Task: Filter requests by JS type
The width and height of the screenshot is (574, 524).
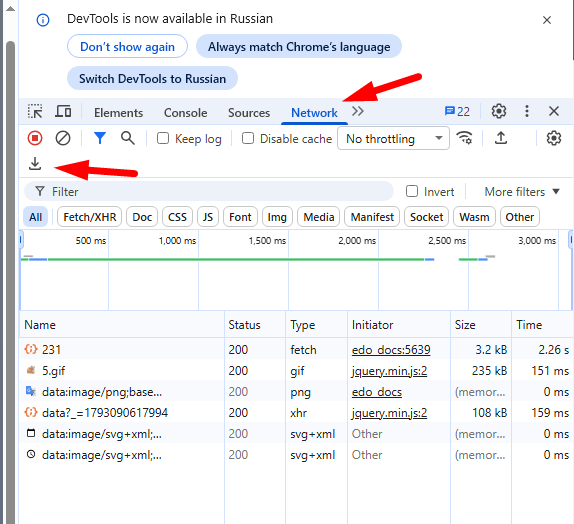Action: (208, 217)
